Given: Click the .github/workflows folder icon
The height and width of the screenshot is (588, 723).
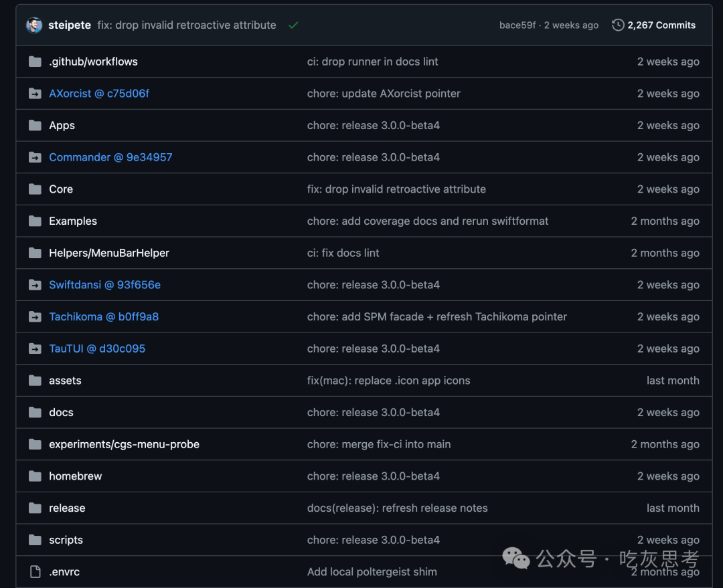Looking at the screenshot, I should coord(35,62).
